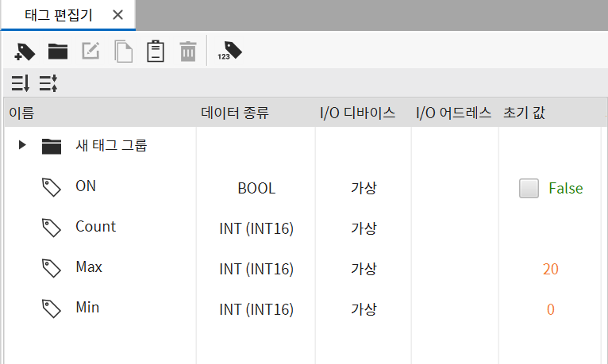The height and width of the screenshot is (364, 608).
Task: Click the Min tag's INT (INT16) data type
Action: pyautogui.click(x=256, y=309)
